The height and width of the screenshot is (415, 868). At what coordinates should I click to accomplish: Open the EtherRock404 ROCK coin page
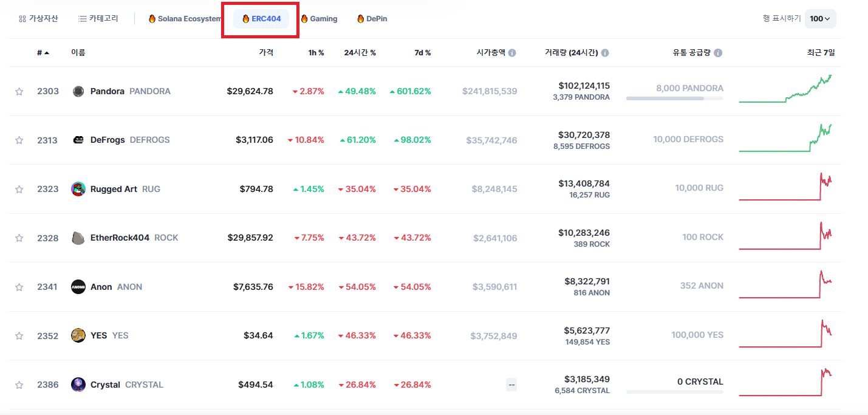point(134,238)
